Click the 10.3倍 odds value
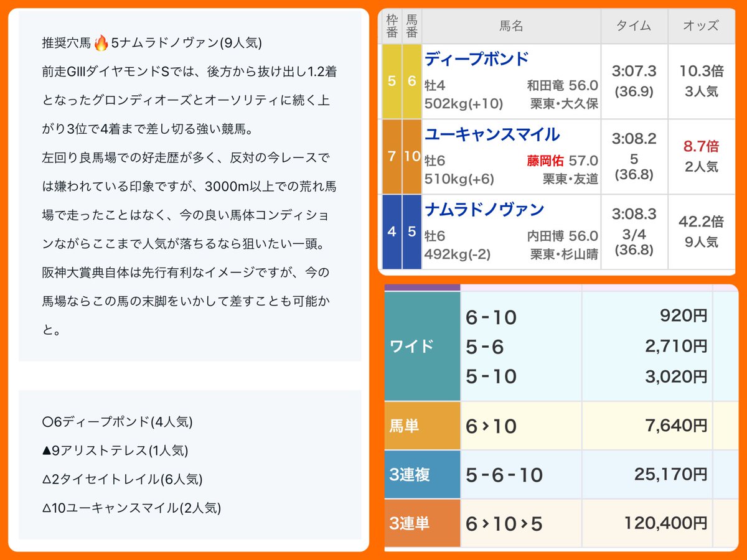 [701, 72]
